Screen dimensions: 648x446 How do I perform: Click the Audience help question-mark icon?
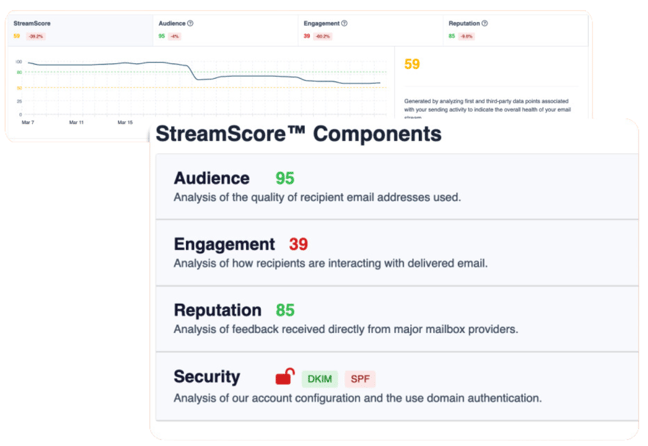coord(190,24)
